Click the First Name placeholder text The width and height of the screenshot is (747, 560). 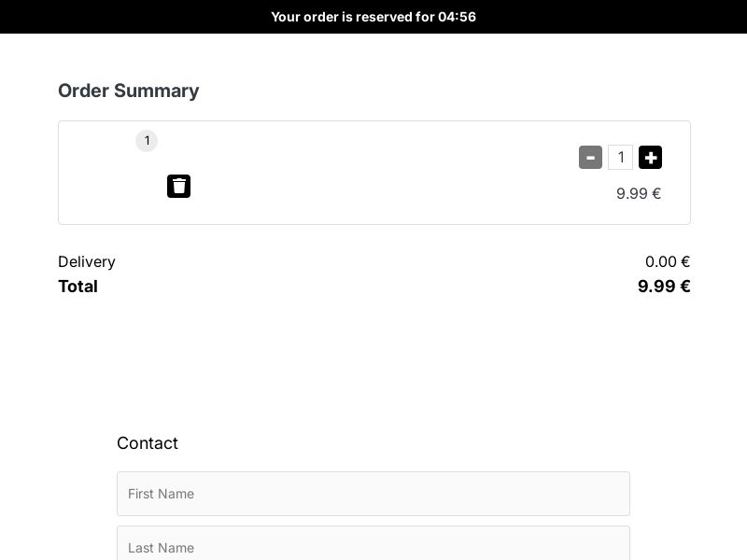point(161,494)
